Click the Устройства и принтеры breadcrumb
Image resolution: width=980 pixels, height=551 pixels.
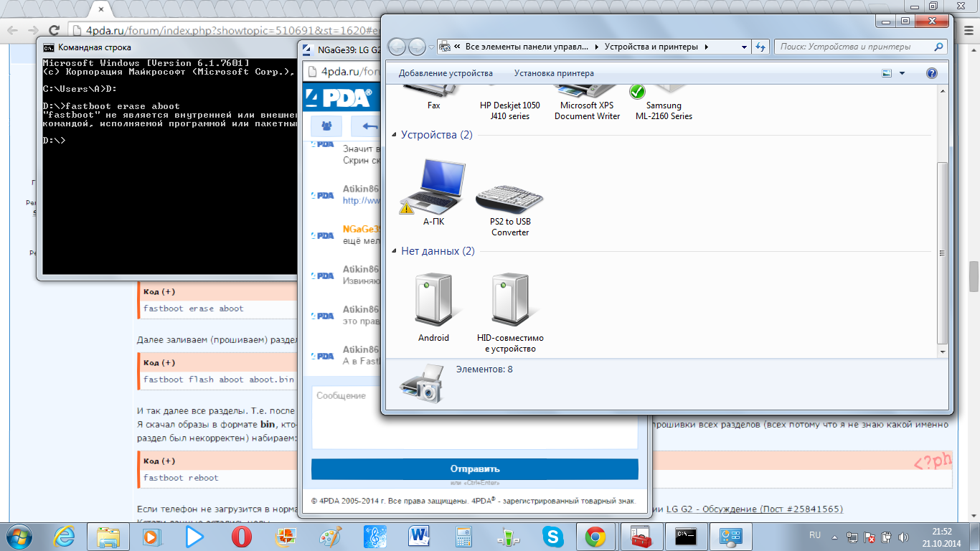(651, 47)
